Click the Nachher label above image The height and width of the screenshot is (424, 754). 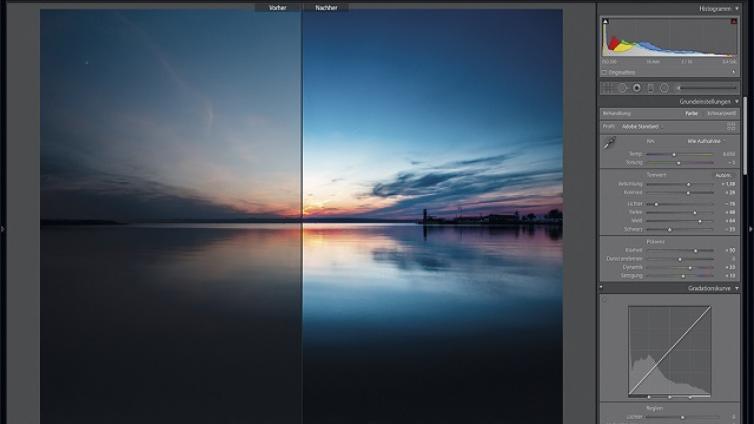tap(326, 8)
